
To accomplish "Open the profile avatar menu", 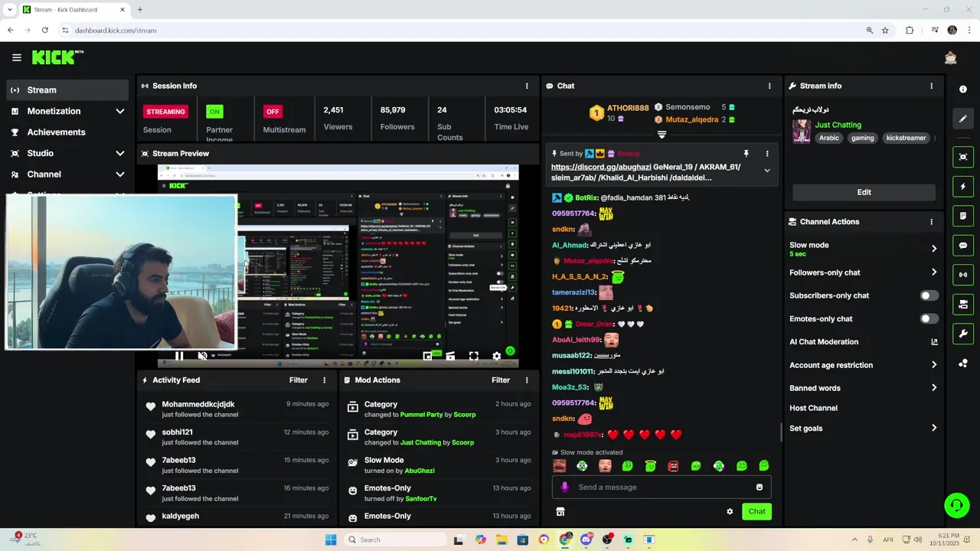I will point(950,57).
